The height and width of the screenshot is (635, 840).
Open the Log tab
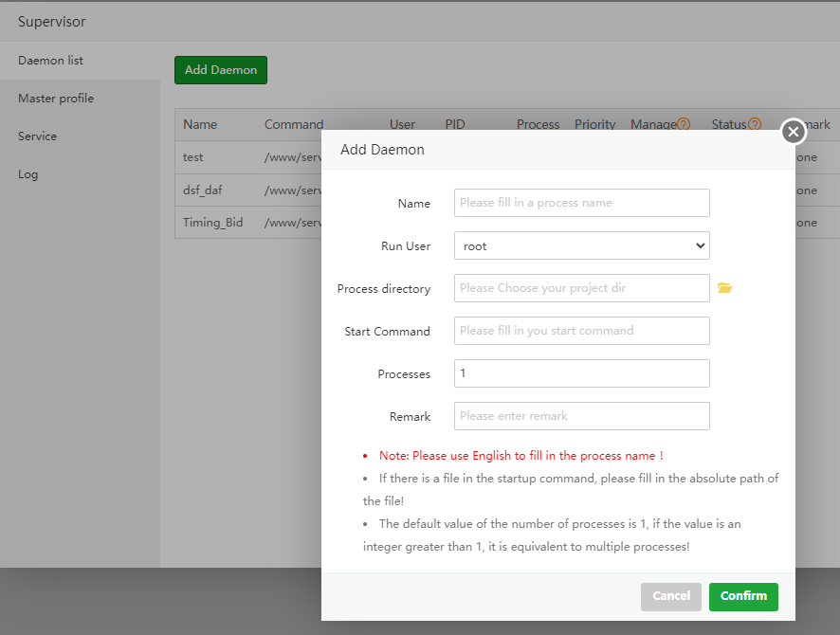coord(28,174)
